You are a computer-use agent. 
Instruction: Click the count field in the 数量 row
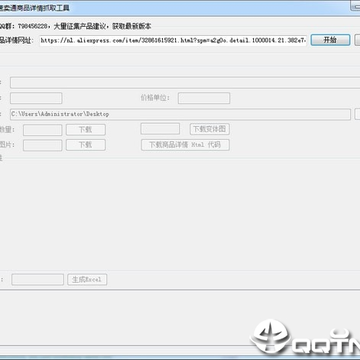click(x=43, y=130)
